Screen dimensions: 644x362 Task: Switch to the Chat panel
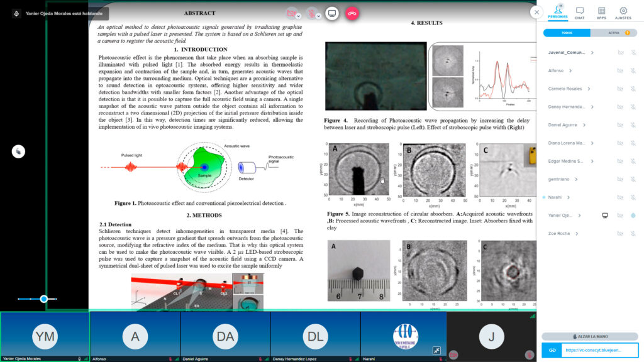pyautogui.click(x=580, y=13)
